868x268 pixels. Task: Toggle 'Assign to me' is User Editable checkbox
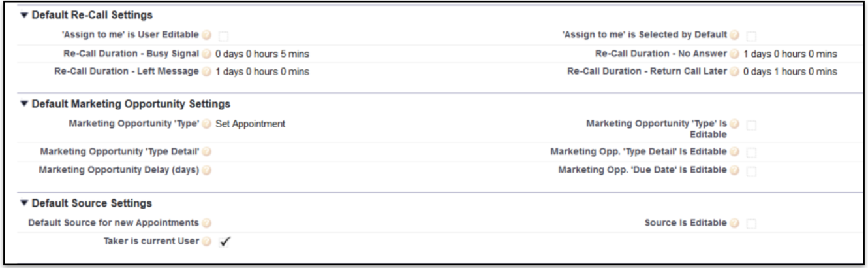[x=223, y=35]
